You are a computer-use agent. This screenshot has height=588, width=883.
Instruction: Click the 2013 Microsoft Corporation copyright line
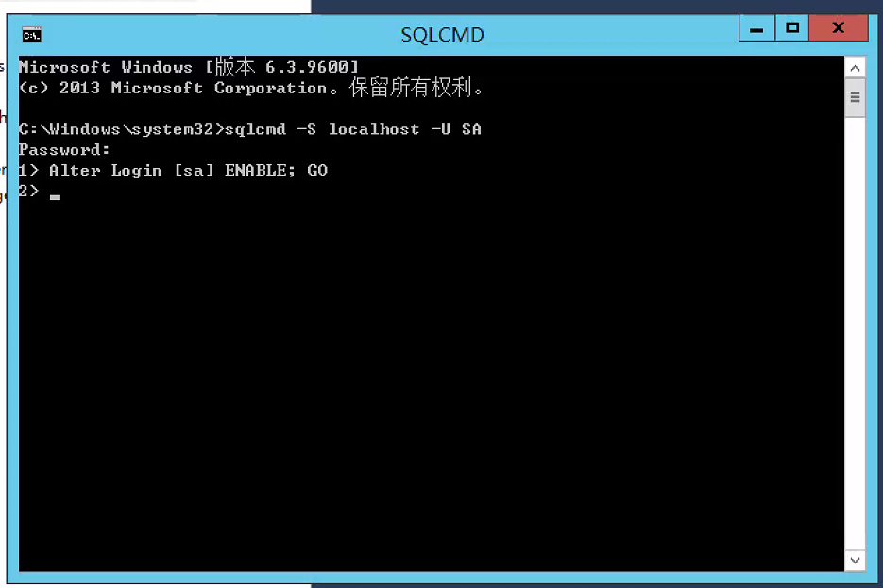pos(251,88)
